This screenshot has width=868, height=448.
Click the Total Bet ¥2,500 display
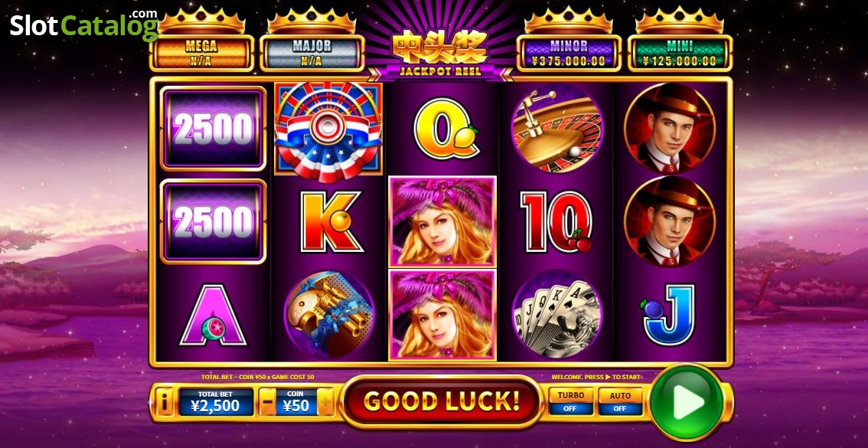pyautogui.click(x=216, y=402)
